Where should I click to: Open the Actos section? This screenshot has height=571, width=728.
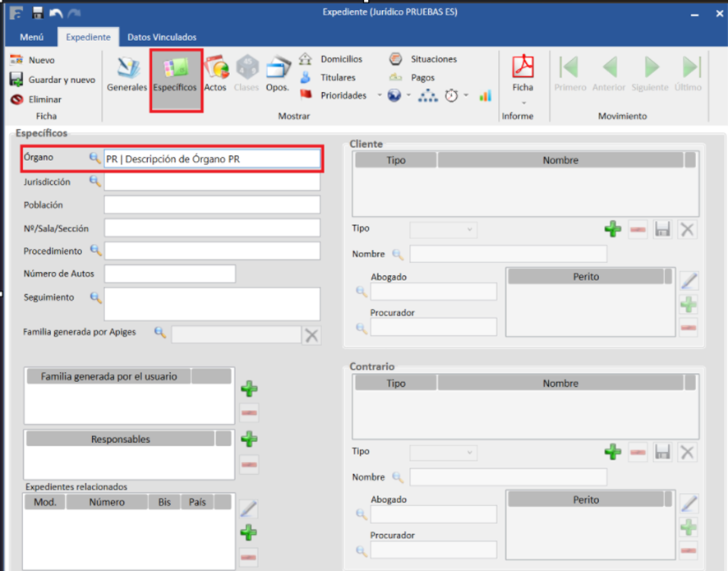point(215,74)
